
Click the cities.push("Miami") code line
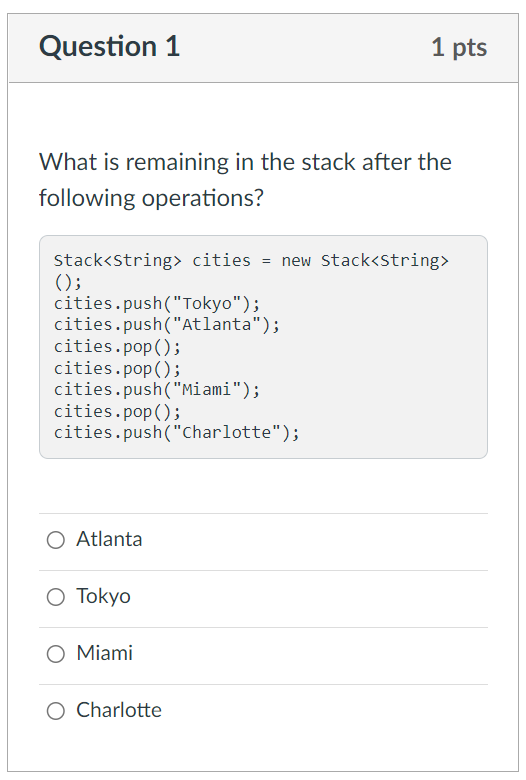[x=157, y=390]
